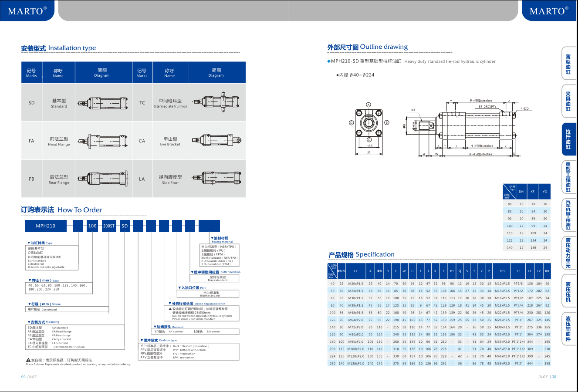The height and width of the screenshot is (392, 578).
Task: Click the LA Side Foot diagram
Action: [216, 178]
